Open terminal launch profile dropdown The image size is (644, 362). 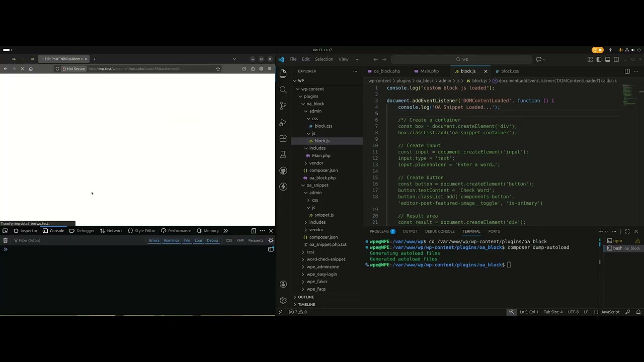click(x=606, y=231)
